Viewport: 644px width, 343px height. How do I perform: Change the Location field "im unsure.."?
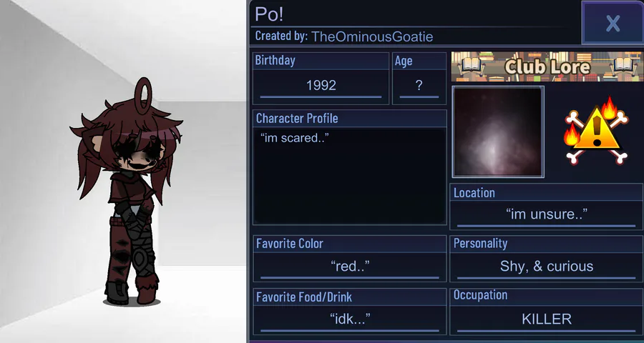click(546, 214)
